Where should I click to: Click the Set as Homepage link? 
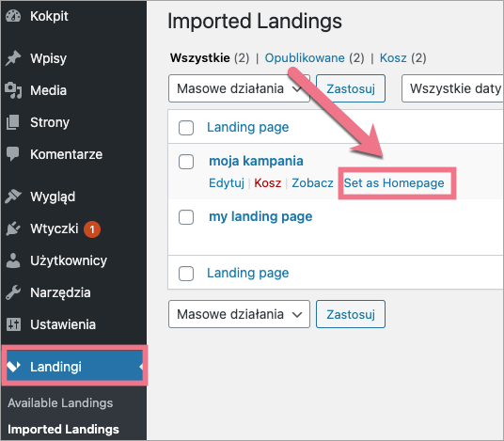point(394,183)
